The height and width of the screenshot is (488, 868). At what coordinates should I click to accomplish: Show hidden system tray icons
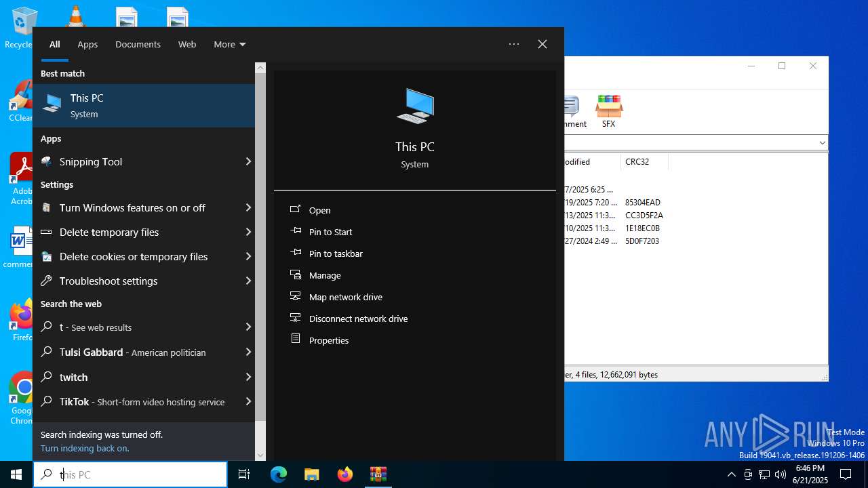click(731, 474)
